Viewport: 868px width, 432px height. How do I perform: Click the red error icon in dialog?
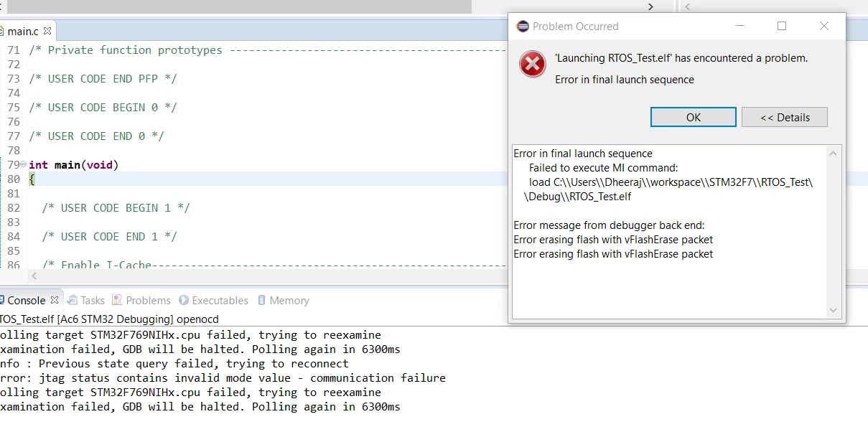click(x=532, y=65)
